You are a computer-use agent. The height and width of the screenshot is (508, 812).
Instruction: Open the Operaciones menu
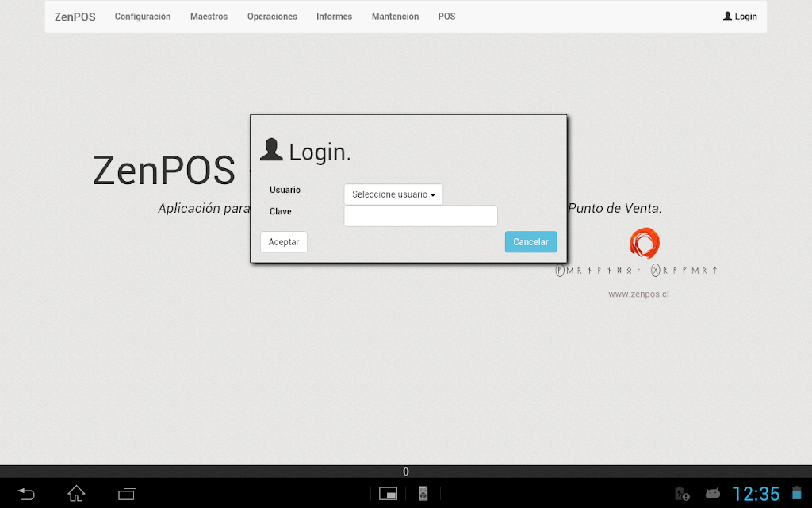pyautogui.click(x=272, y=17)
